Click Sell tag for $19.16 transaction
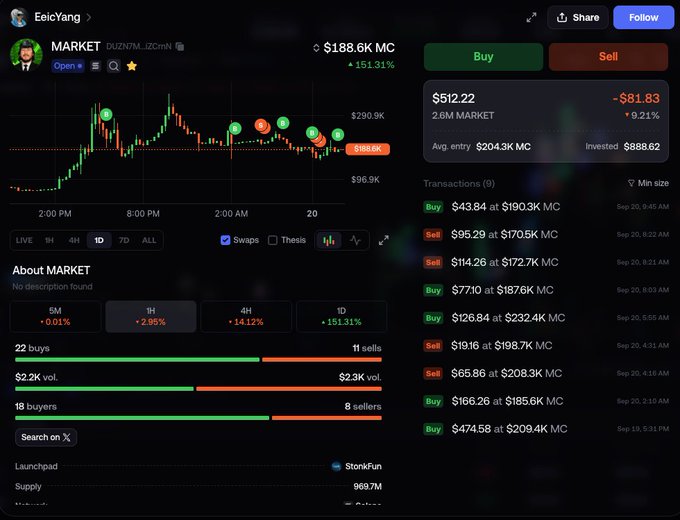Image resolution: width=680 pixels, height=520 pixels. click(x=433, y=346)
